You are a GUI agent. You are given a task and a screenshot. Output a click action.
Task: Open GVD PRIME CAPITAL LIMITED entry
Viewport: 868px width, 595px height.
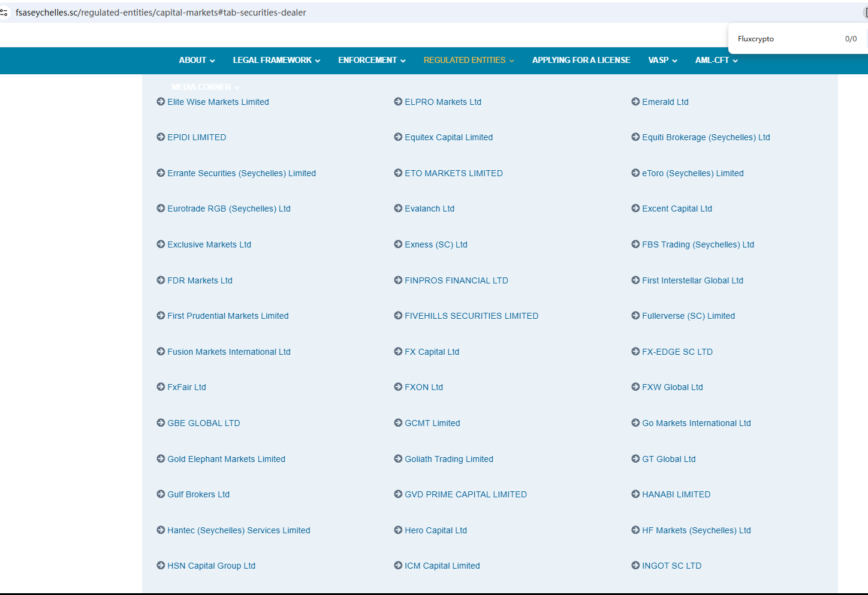click(466, 494)
